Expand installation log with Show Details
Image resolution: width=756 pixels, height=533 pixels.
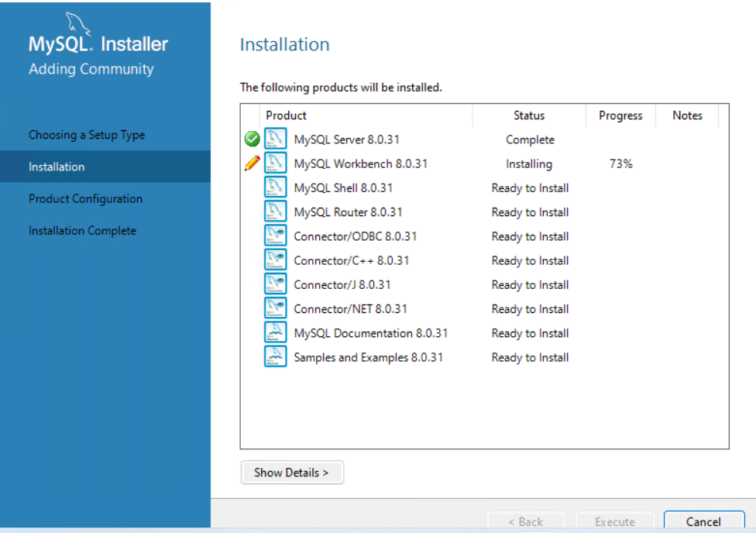click(291, 473)
